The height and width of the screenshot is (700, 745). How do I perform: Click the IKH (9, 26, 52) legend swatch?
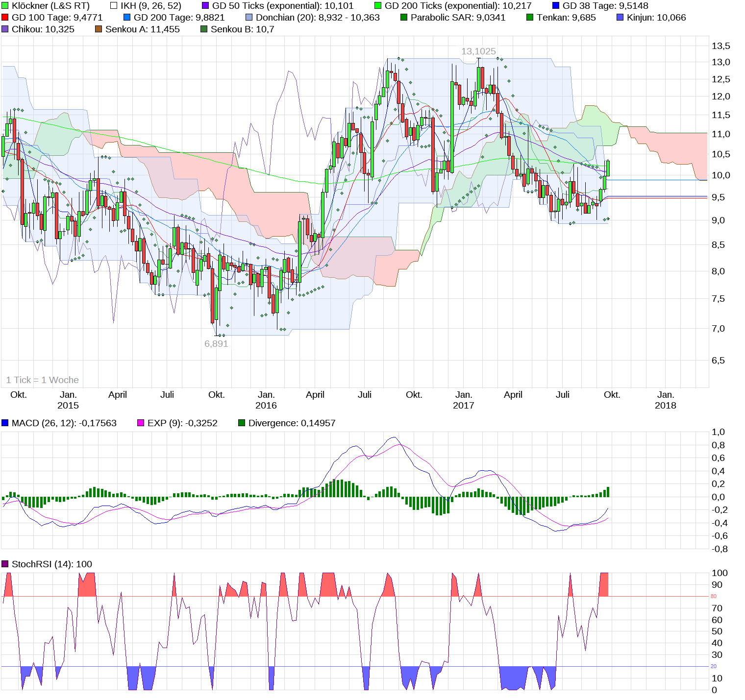click(114, 6)
